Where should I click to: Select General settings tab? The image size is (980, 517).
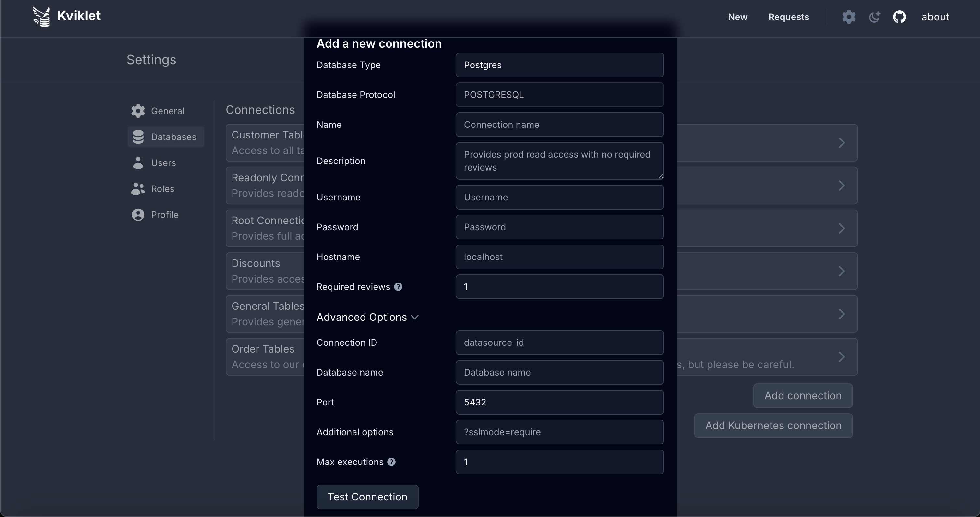[x=166, y=111]
